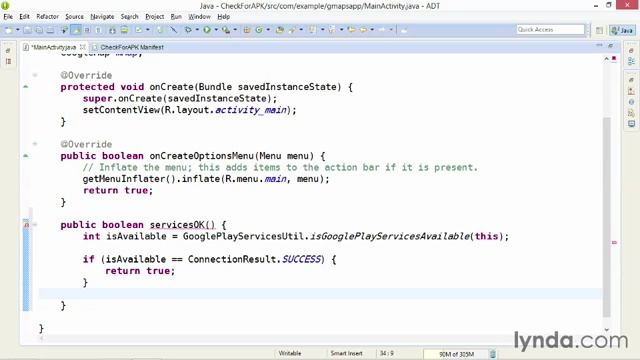640x360 pixels.
Task: Click the Open Type toolbar icon
Action: coord(280,30)
